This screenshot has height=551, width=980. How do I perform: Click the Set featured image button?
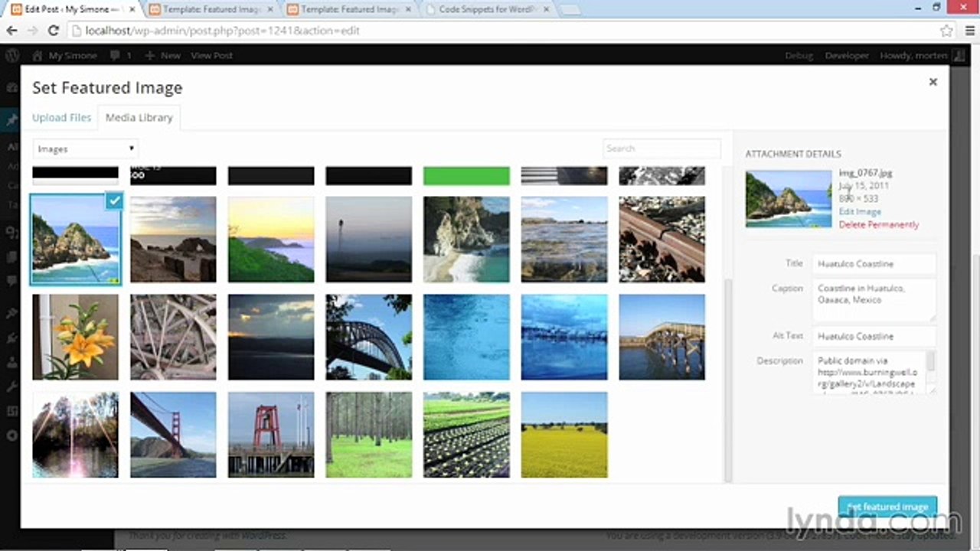coord(887,507)
